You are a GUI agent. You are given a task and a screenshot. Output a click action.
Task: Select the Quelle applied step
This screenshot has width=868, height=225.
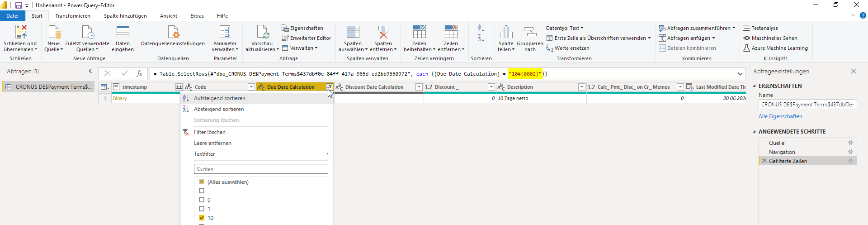pos(807,143)
